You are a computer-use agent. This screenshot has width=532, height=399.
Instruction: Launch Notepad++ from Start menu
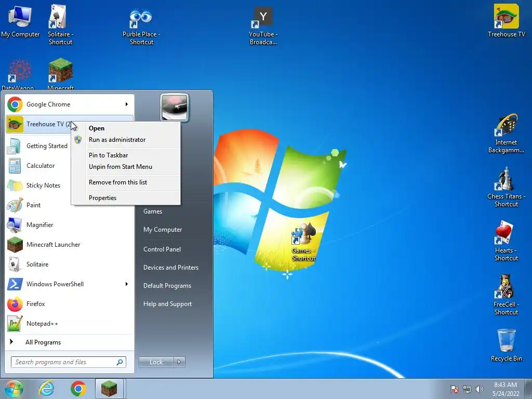[70, 323]
